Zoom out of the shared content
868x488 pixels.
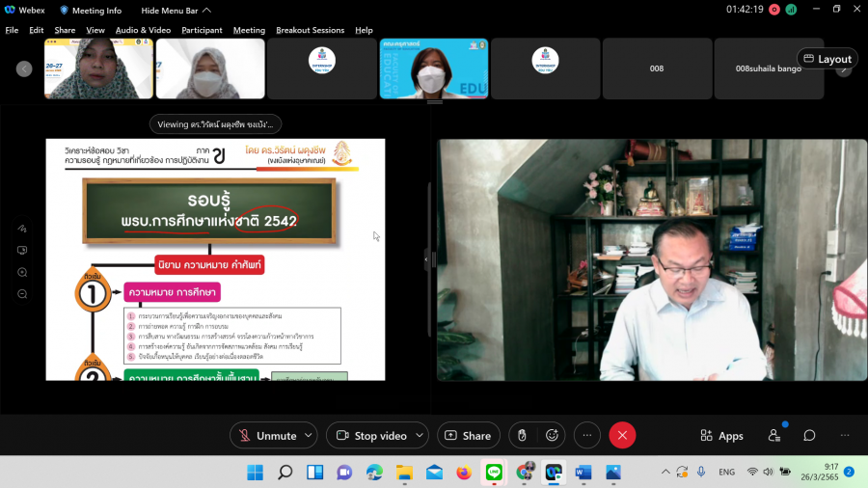point(22,294)
